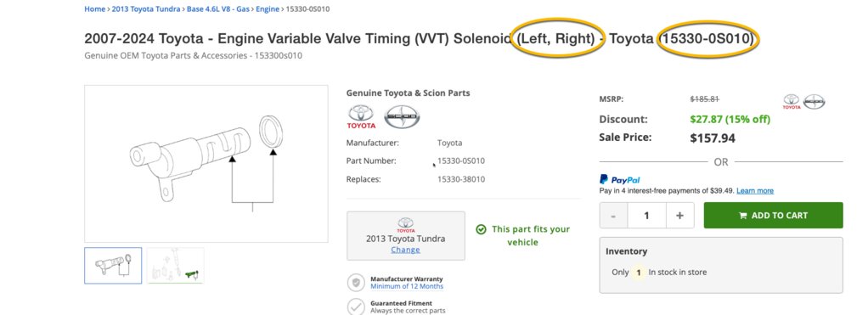Open the Learn more PayPal link

(755, 190)
